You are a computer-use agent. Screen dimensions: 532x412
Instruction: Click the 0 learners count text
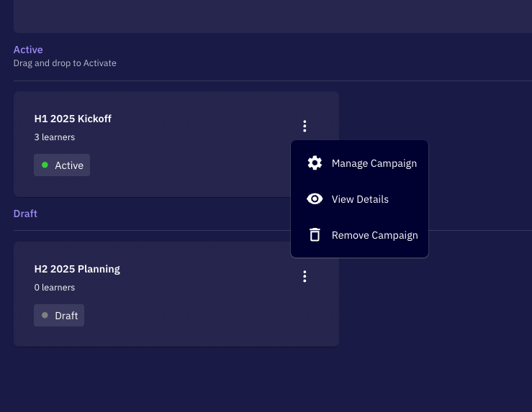pos(55,288)
